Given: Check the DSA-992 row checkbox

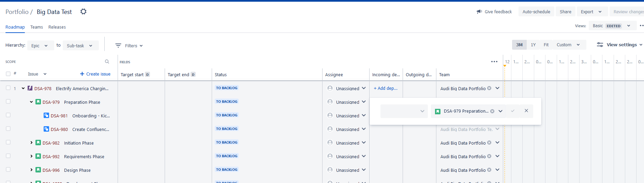Looking at the screenshot, I should (x=8, y=156).
